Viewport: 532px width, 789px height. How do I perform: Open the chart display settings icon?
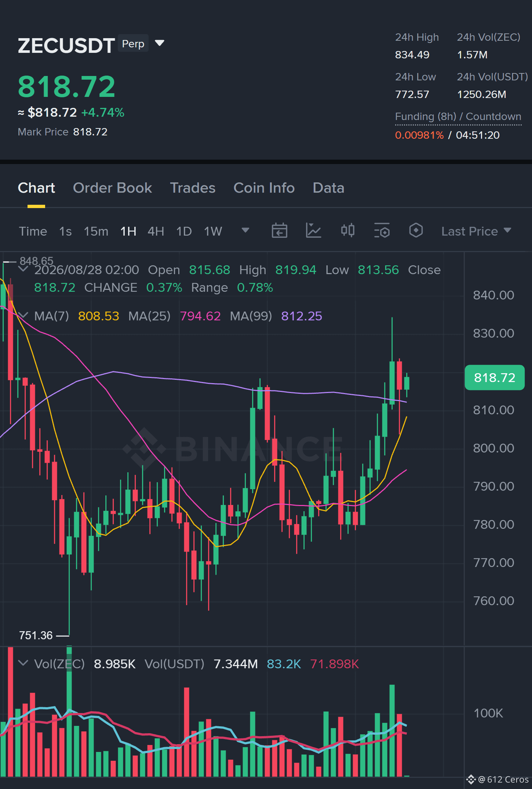click(x=382, y=230)
